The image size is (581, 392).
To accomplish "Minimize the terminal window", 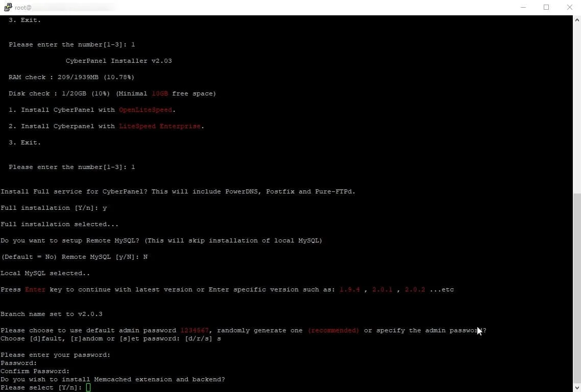I will (x=523, y=7).
